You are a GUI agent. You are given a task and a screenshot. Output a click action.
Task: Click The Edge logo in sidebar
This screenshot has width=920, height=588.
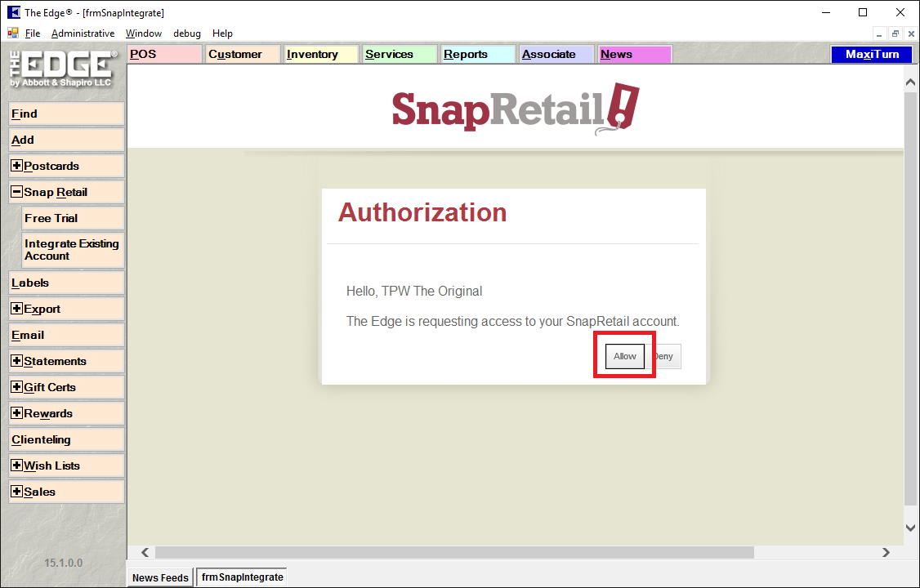[x=63, y=69]
